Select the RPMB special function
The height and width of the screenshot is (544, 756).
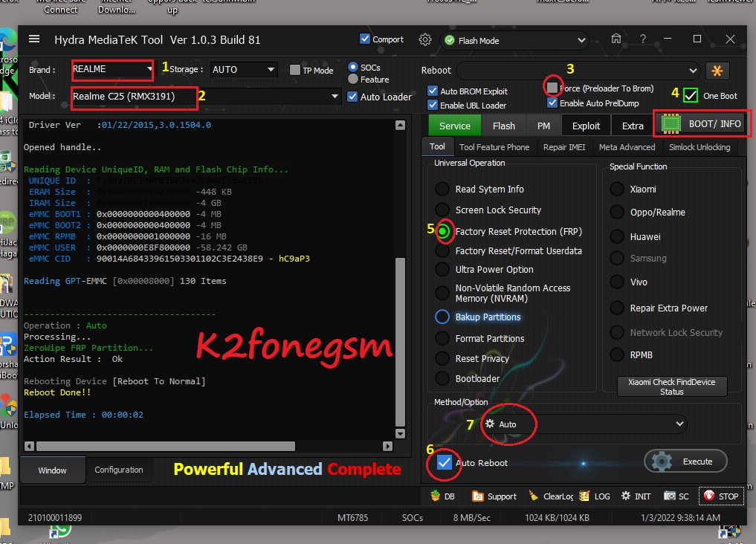pyautogui.click(x=617, y=354)
